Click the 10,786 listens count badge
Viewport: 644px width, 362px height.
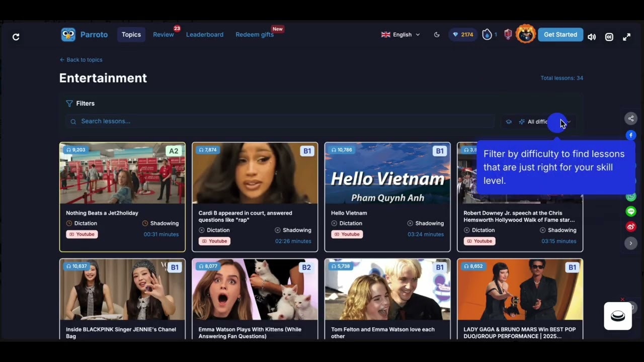tap(342, 150)
